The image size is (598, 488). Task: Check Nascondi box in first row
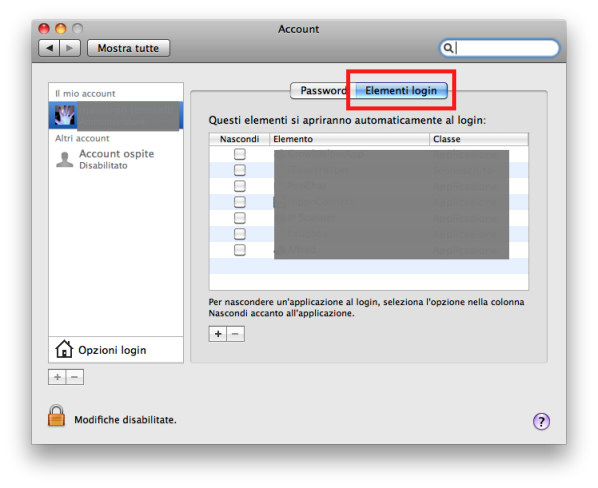click(x=240, y=154)
